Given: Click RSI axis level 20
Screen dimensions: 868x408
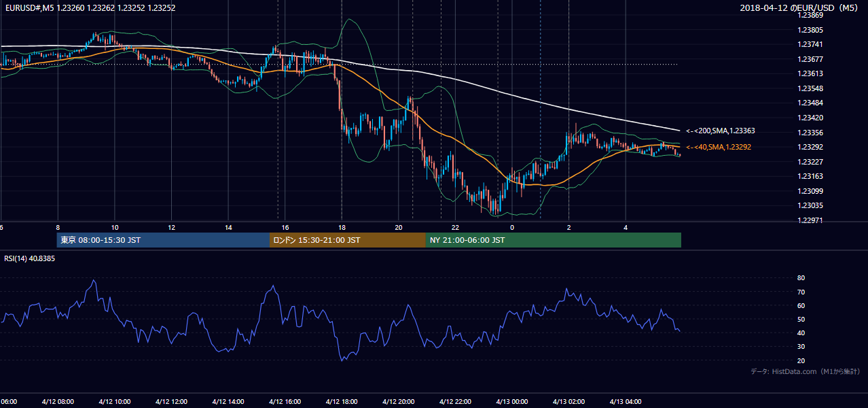Looking at the screenshot, I should pyautogui.click(x=801, y=360).
